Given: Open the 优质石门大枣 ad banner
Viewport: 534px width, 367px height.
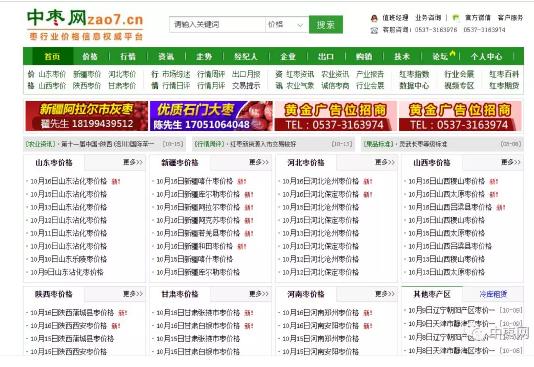Looking at the screenshot, I should click(211, 116).
